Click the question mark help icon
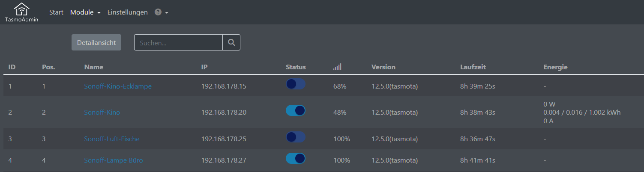Screen dimensions: 644x172 (158, 12)
